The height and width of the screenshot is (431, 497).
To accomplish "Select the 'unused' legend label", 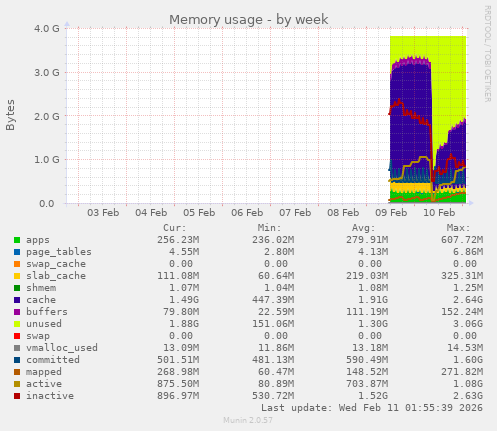I will [x=44, y=324].
